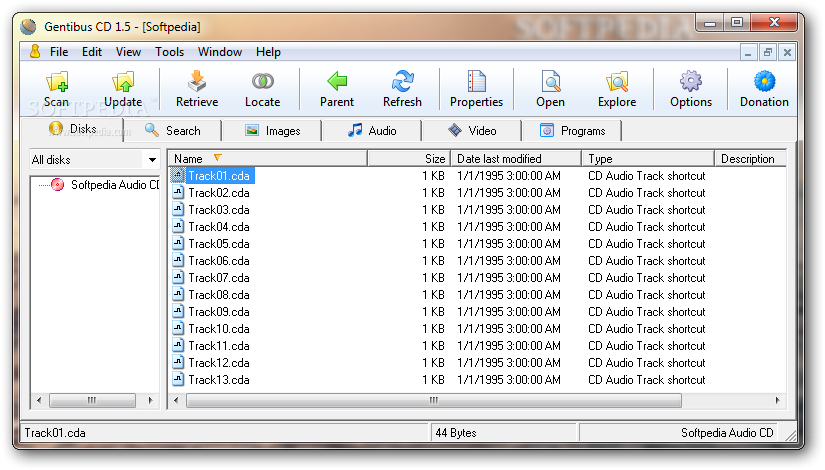Screen dimensions: 825x470
Task: Click disk tree scrollbar right arrow
Action: (150, 401)
